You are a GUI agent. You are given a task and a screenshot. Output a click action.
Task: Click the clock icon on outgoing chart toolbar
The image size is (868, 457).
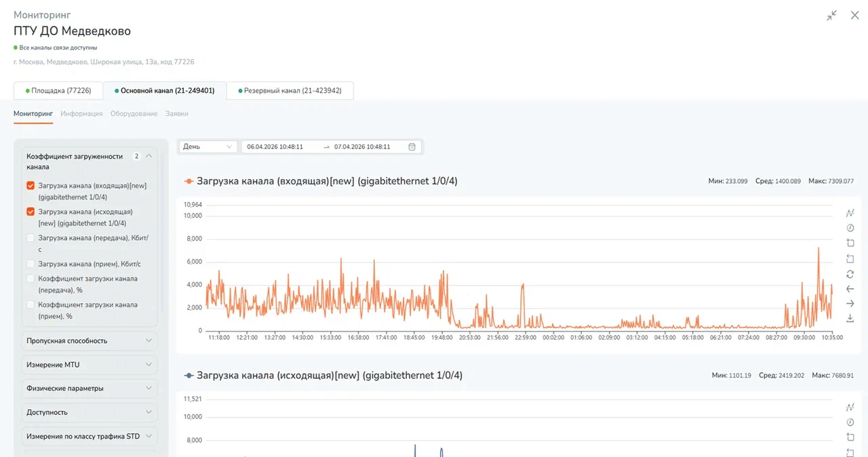coord(850,422)
